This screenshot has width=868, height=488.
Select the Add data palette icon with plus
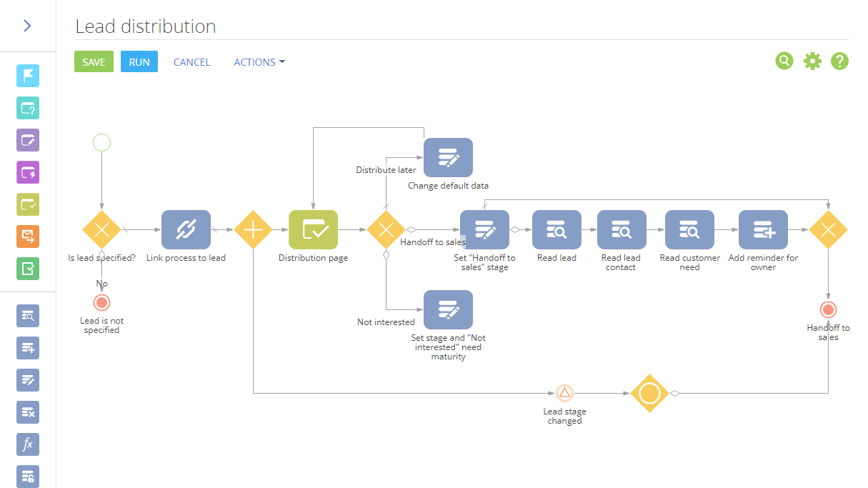coord(28,348)
